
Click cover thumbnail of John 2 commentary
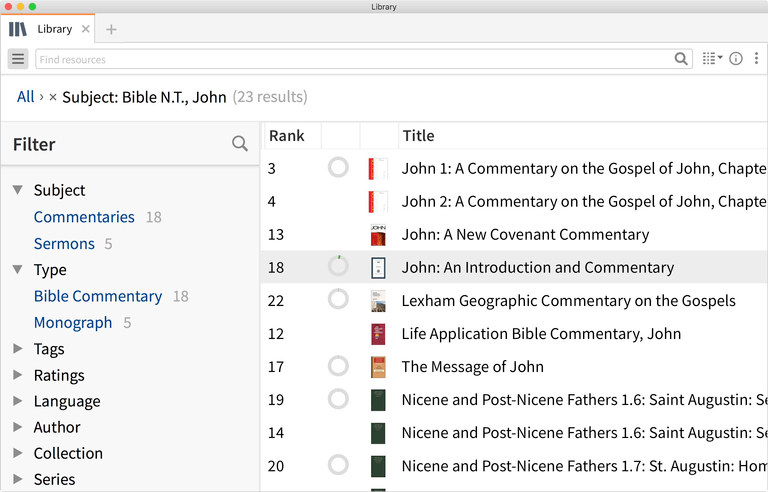[x=378, y=201]
